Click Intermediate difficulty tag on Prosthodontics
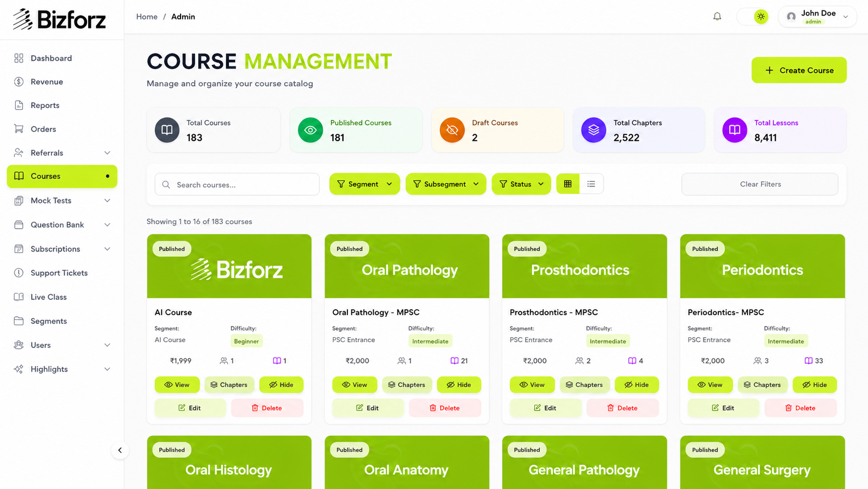Viewport: 868px width, 489px height. click(608, 341)
